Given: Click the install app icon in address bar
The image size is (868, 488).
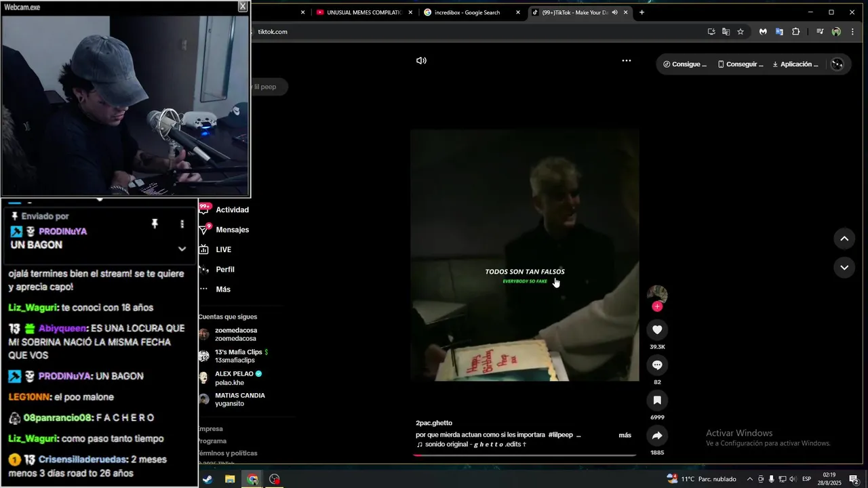Looking at the screenshot, I should click(711, 32).
